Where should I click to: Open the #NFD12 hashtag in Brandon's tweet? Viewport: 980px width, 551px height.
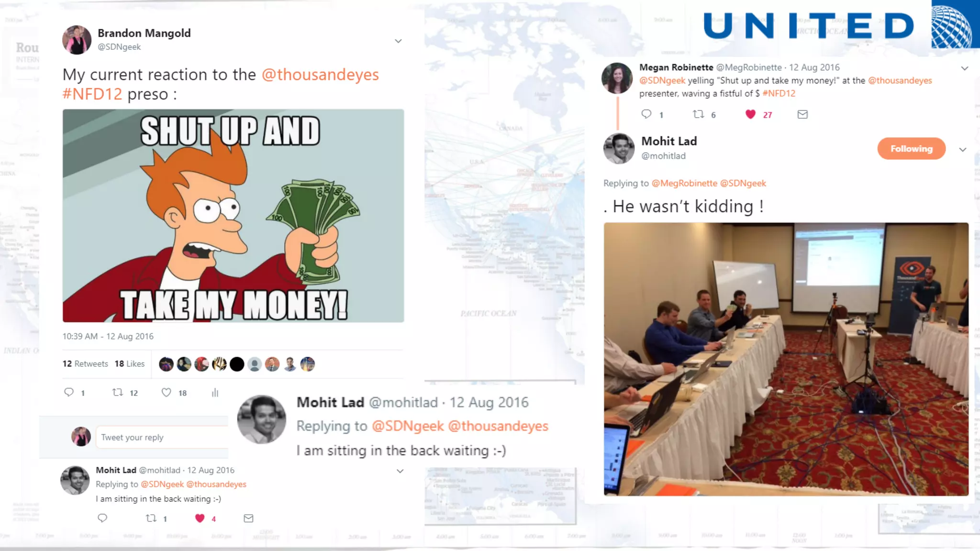[x=92, y=94]
